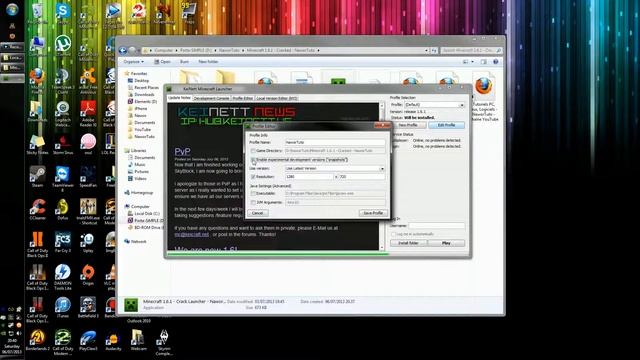Open address bar history dropdown in Explorer
The image size is (640, 360).
[x=427, y=50]
